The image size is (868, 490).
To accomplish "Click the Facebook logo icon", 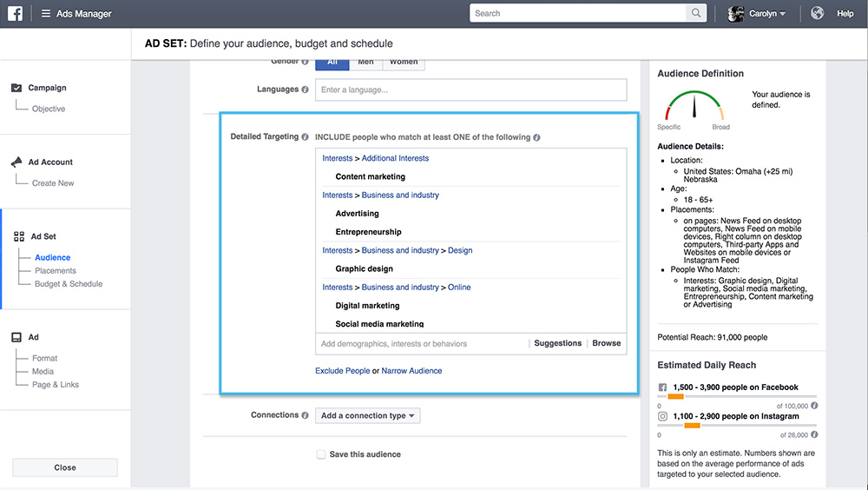I will 15,13.
